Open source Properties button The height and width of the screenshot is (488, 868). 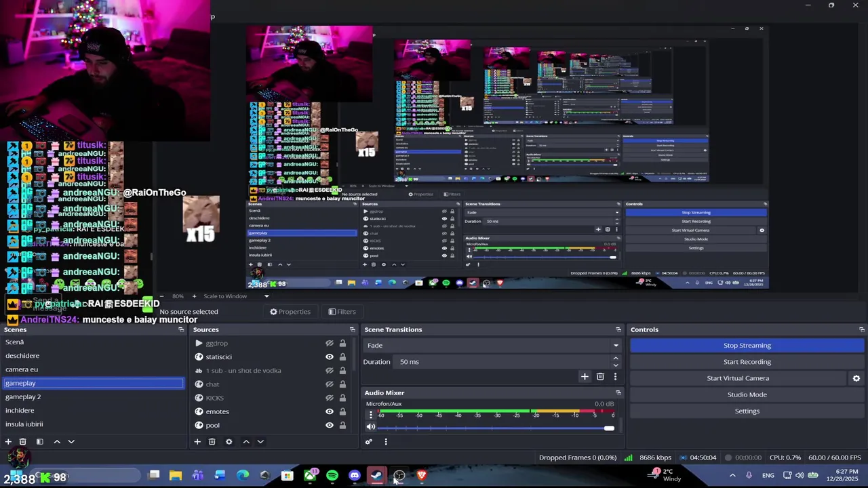pyautogui.click(x=290, y=312)
